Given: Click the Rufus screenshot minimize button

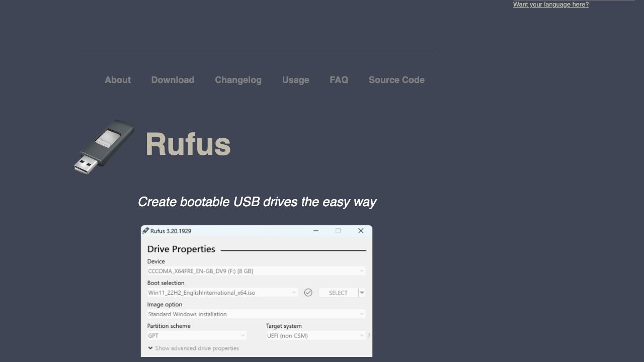Looking at the screenshot, I should 316,231.
